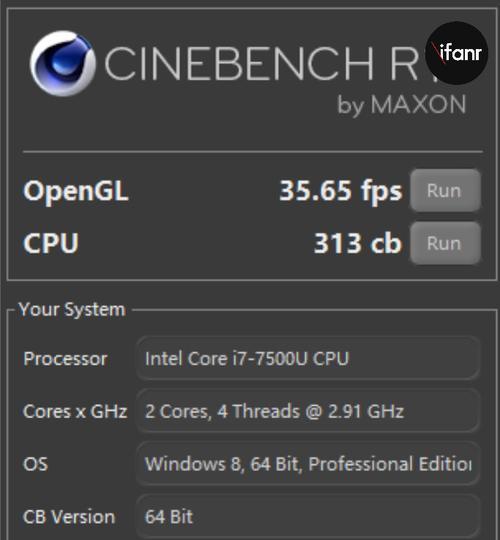The height and width of the screenshot is (540, 500).
Task: Click the 'Your System' group heading
Action: (72, 309)
